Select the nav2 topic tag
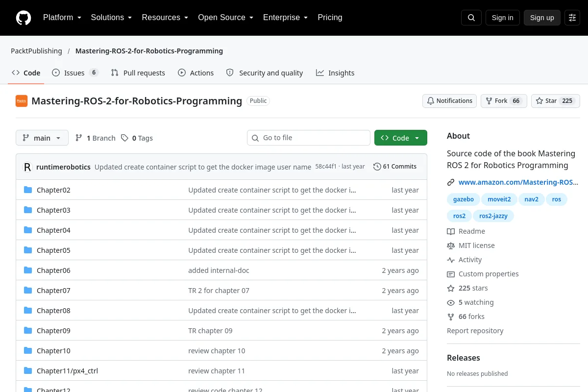The height and width of the screenshot is (392, 588). click(x=532, y=199)
